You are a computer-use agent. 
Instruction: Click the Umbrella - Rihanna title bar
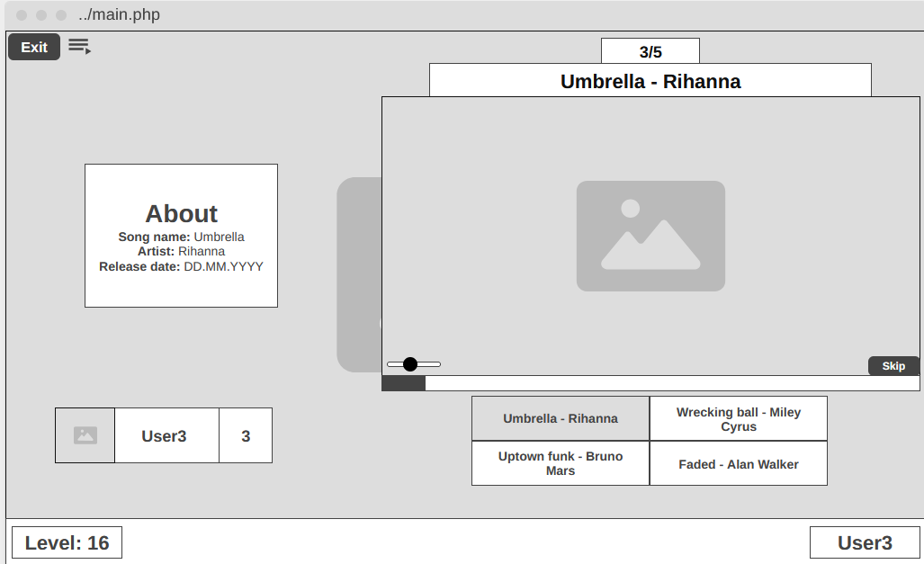click(650, 81)
